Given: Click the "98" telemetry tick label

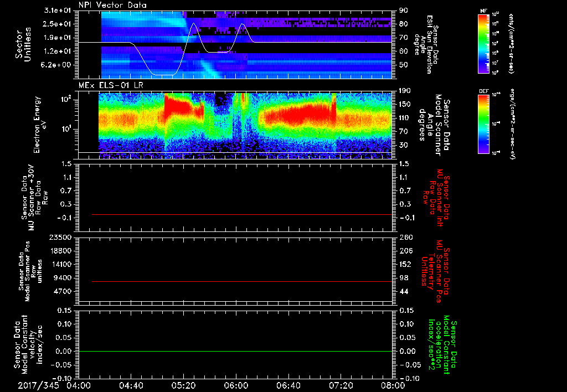Looking at the screenshot, I should pos(404,278).
